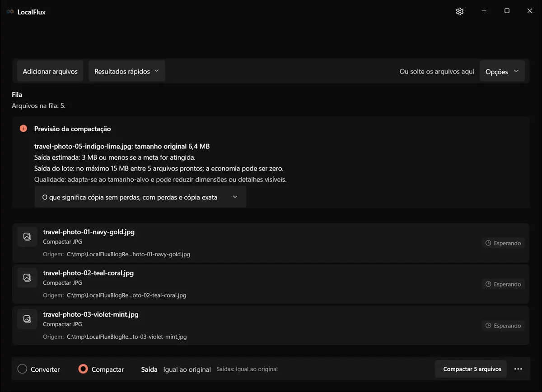Select the Converter radio option

pos(39,369)
